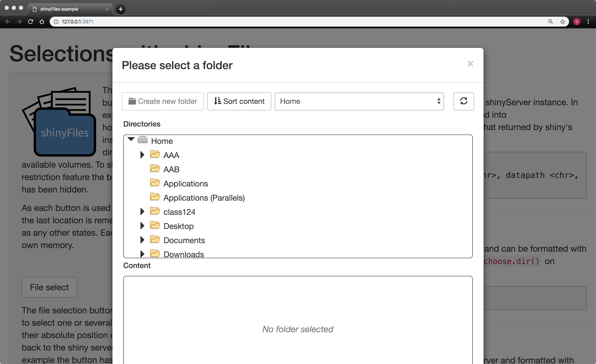Refresh the current directory listing
596x364 pixels.
(464, 101)
